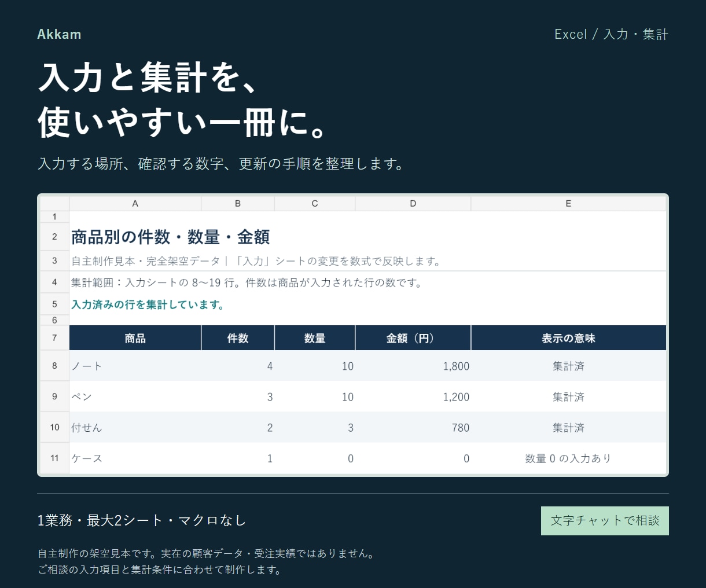Select row 7 header in spreadsheet

[54, 338]
